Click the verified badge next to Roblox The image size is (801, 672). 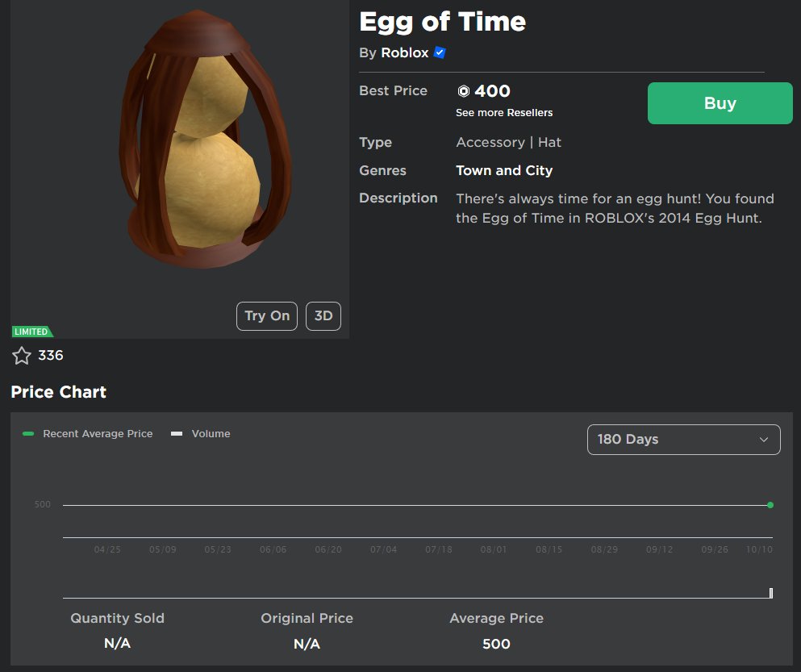click(438, 52)
